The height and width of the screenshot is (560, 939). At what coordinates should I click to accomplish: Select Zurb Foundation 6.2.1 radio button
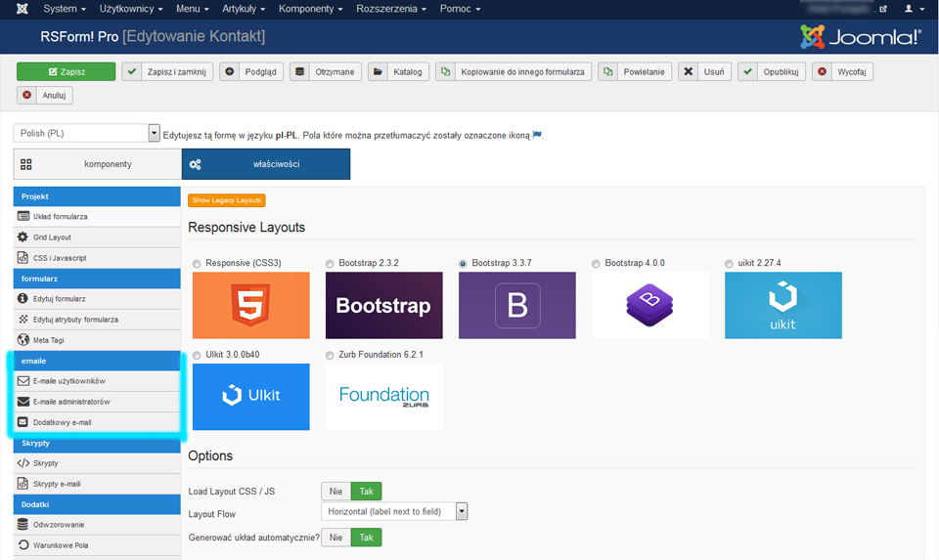pos(330,356)
